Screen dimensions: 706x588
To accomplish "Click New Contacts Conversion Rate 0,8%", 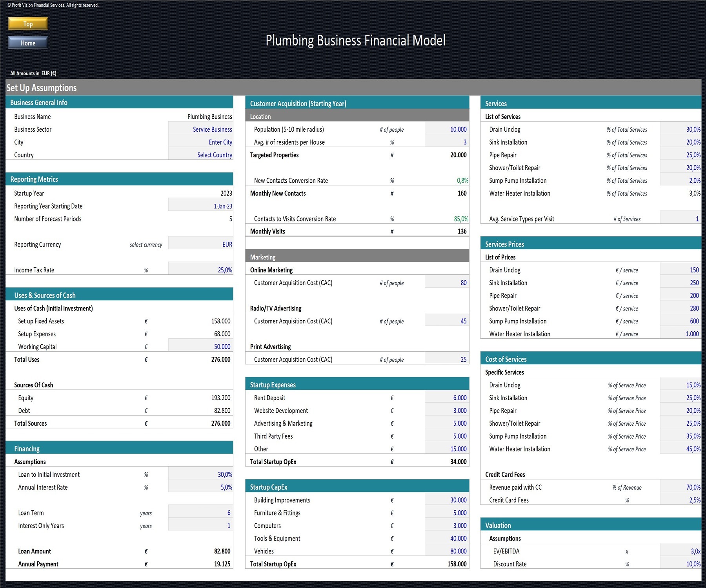I will coord(462,180).
